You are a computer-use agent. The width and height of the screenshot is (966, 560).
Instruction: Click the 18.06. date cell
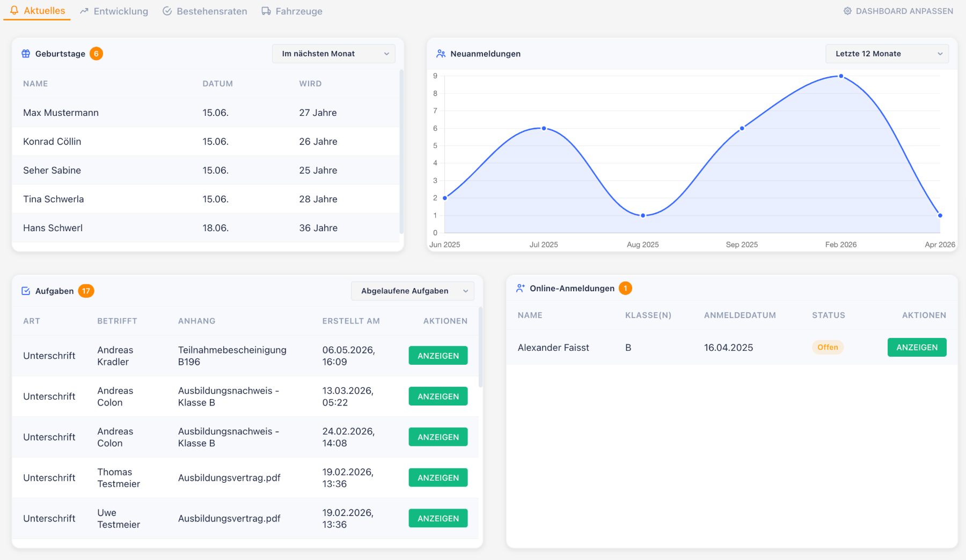(216, 228)
